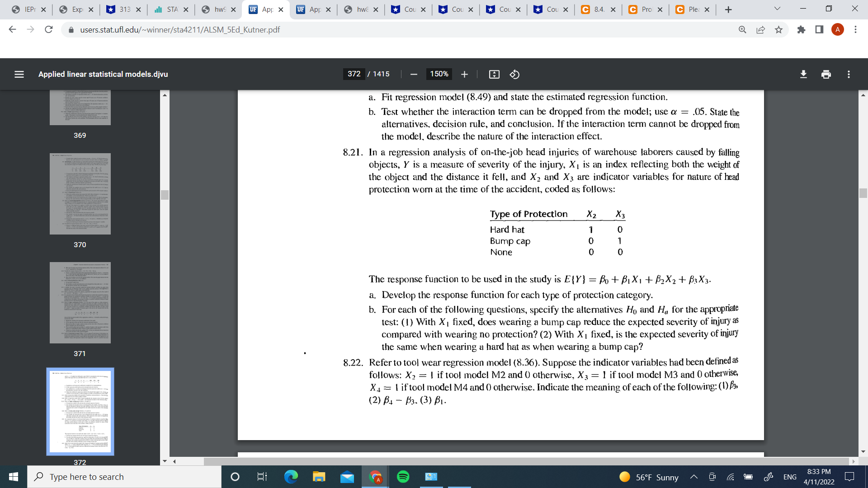The height and width of the screenshot is (488, 868).
Task: Open a new browser tab
Action: point(728,9)
